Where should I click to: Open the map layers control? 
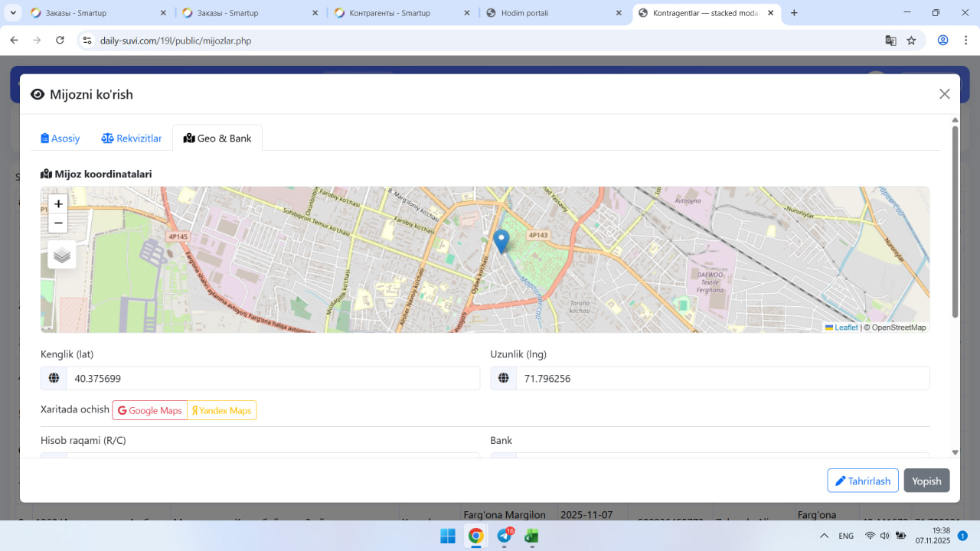click(62, 255)
